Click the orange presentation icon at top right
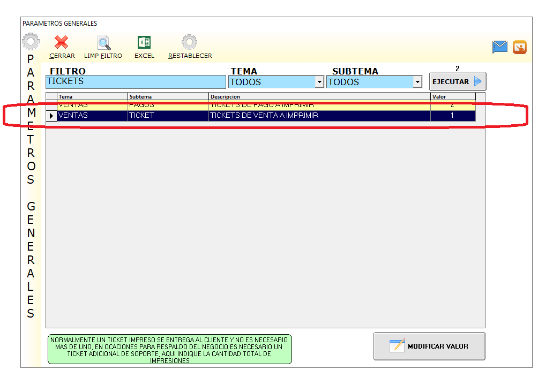553x392 pixels. [x=519, y=47]
